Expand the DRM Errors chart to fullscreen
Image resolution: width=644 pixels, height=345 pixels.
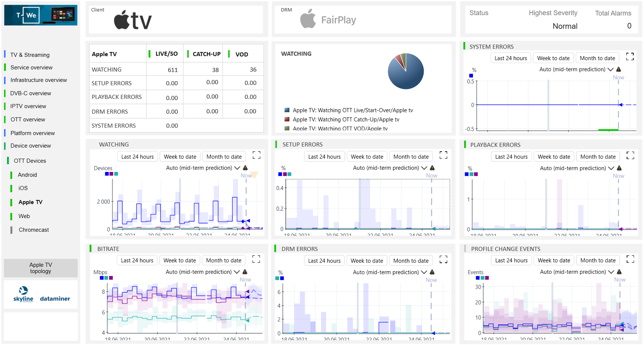(443, 259)
